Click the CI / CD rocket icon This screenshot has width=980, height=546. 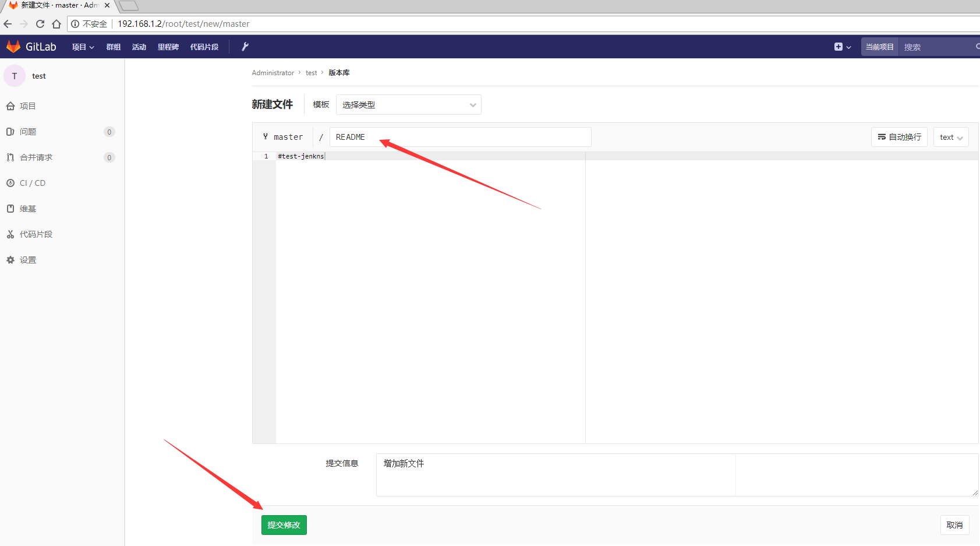coord(10,183)
